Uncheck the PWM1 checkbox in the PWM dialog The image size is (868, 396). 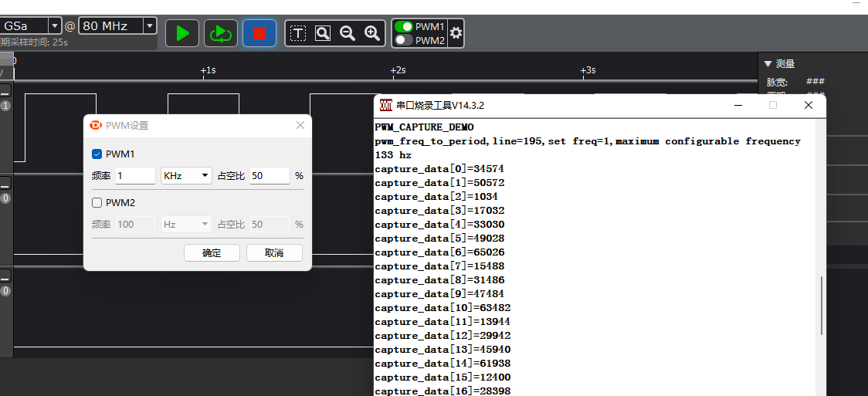tap(97, 154)
